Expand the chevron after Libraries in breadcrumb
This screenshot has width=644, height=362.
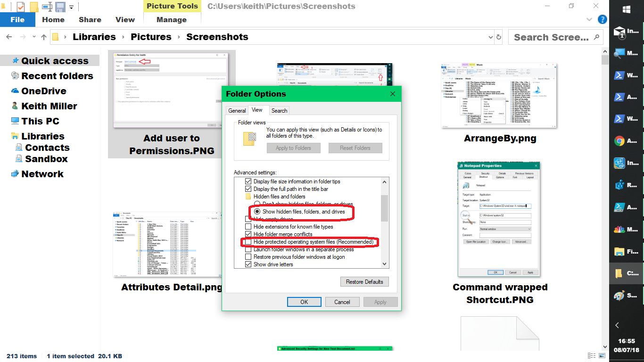[123, 37]
